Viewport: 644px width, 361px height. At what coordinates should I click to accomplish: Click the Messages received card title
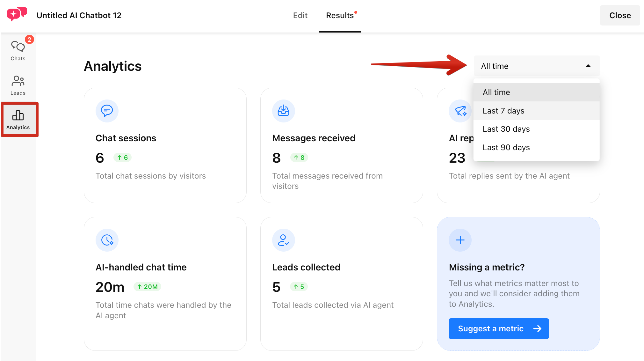(314, 138)
